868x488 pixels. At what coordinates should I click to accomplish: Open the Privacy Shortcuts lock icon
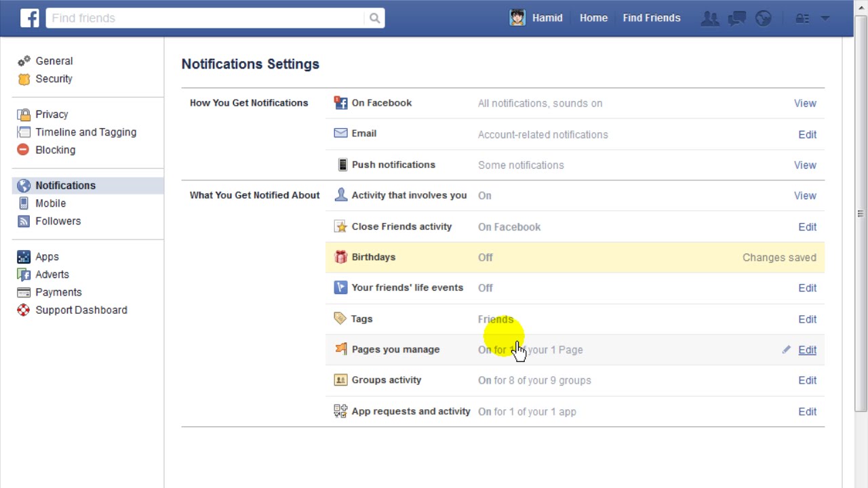pyautogui.click(x=802, y=18)
